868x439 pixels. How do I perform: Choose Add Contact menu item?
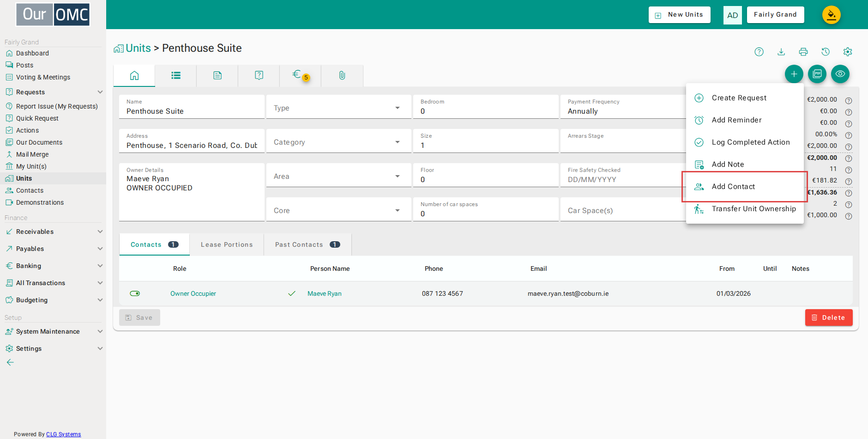click(x=745, y=187)
